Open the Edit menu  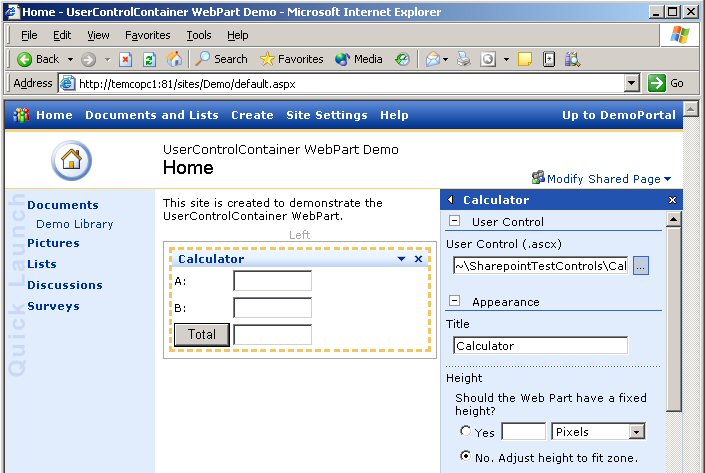(62, 35)
